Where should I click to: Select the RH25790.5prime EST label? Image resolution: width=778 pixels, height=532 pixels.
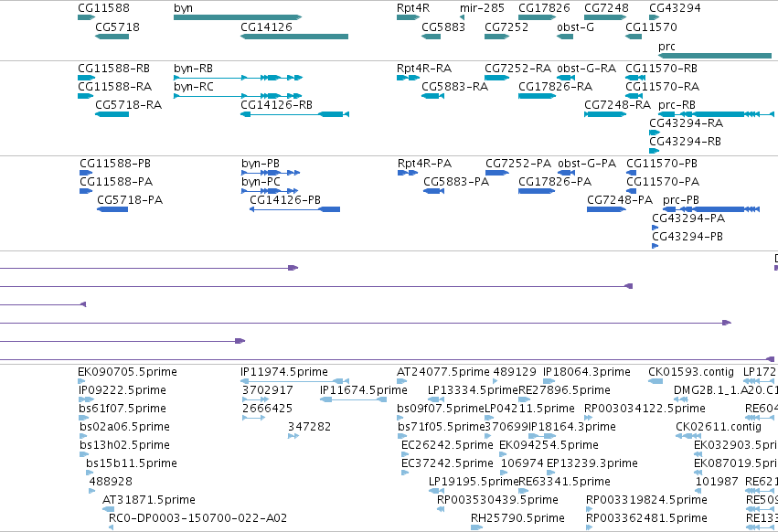point(517,518)
